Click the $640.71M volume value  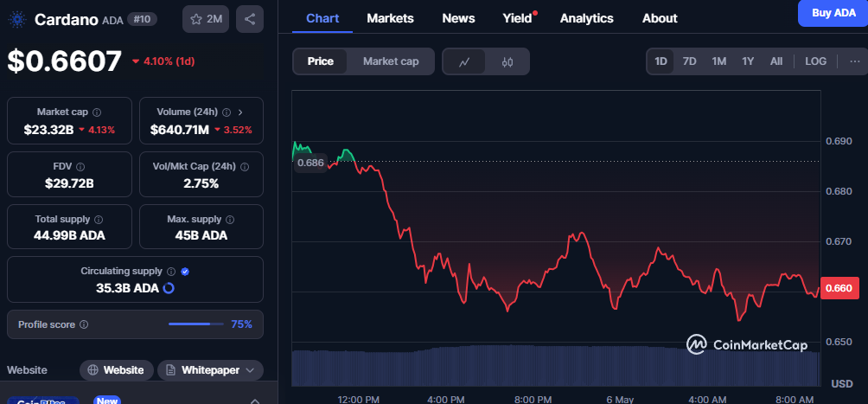pyautogui.click(x=179, y=130)
